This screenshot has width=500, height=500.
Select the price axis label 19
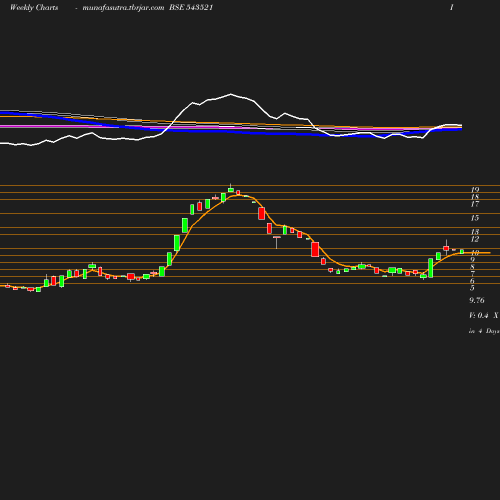pyautogui.click(x=475, y=190)
